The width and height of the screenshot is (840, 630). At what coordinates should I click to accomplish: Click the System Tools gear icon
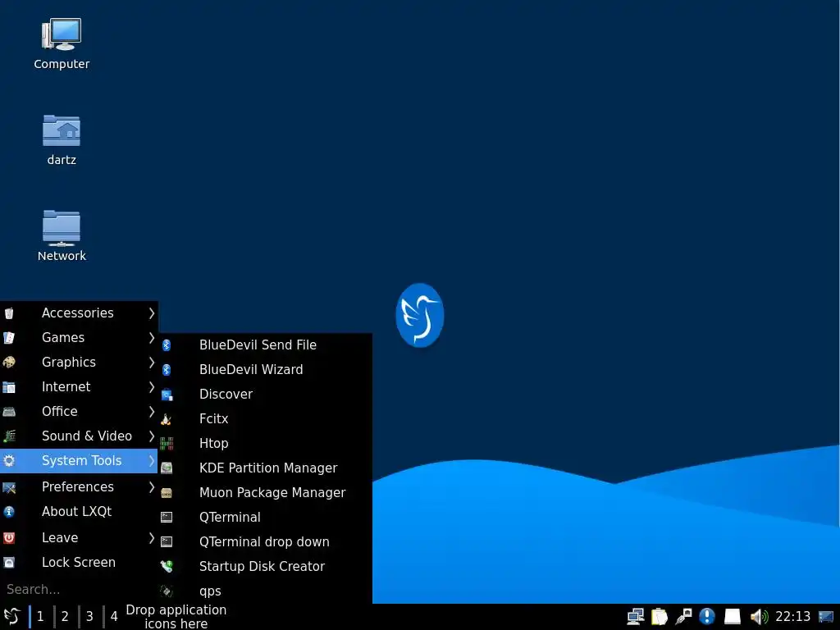tap(9, 461)
